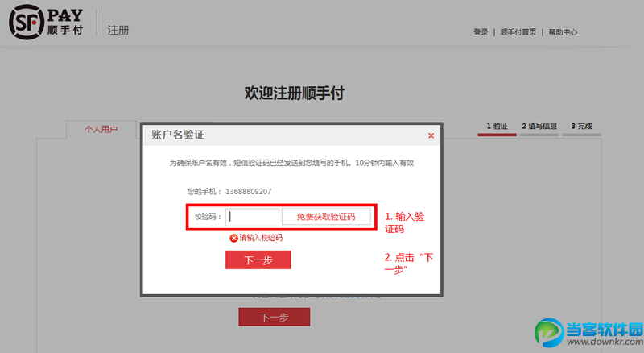
Task: Focus the 校验码 input field
Action: tap(252, 217)
